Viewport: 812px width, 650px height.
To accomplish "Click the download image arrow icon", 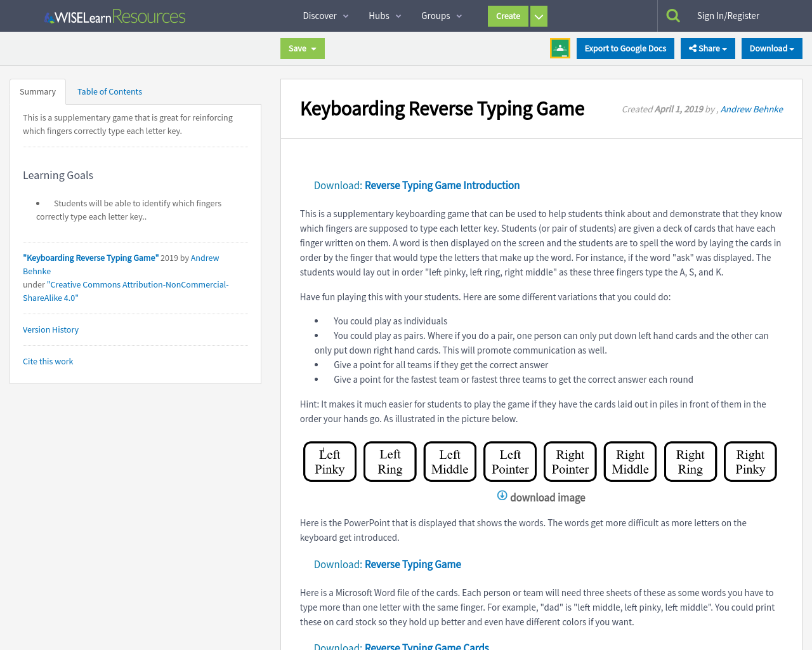I will [501, 494].
